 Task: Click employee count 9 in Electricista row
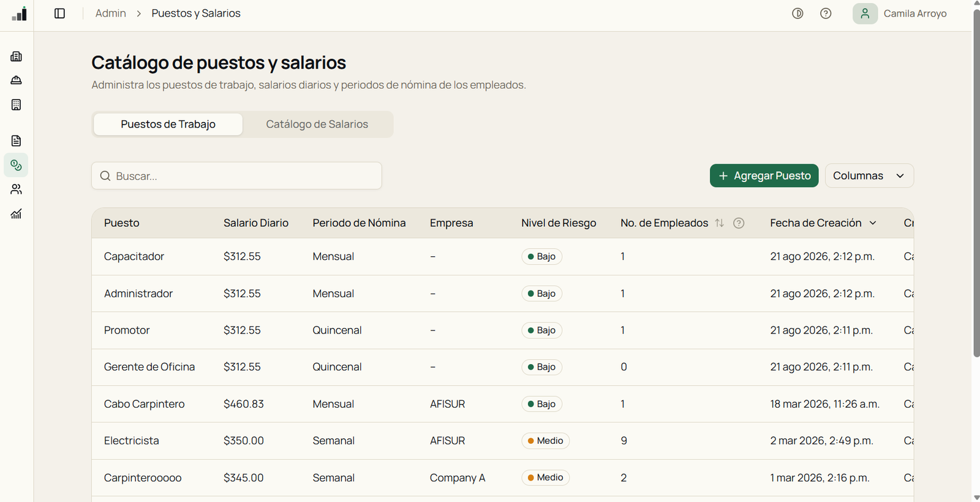pos(624,441)
